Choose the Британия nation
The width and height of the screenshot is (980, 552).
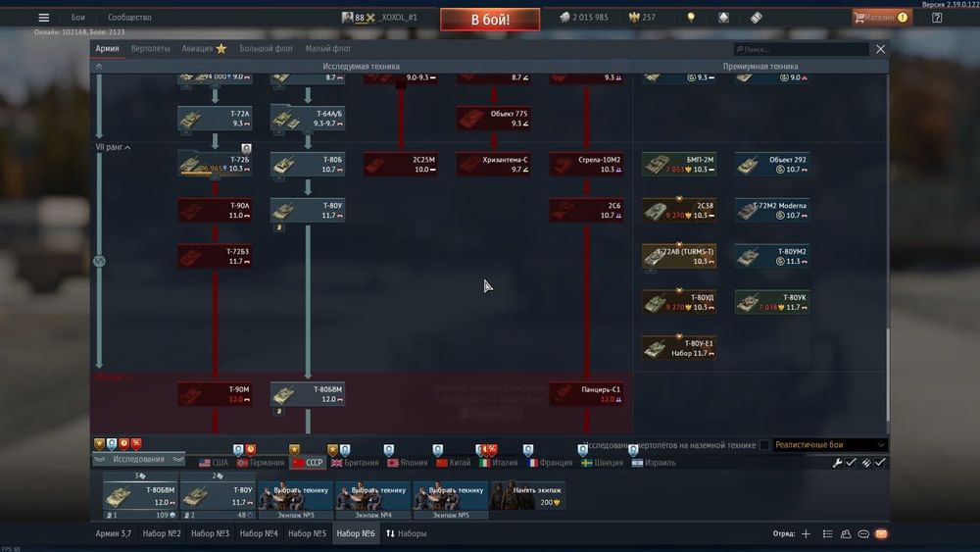click(355, 463)
